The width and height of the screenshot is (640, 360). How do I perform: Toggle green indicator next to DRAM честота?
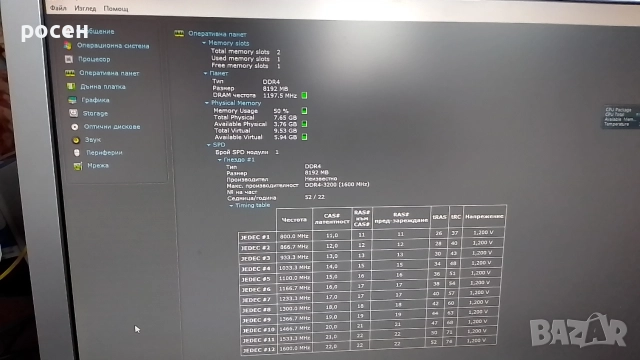pos(304,96)
